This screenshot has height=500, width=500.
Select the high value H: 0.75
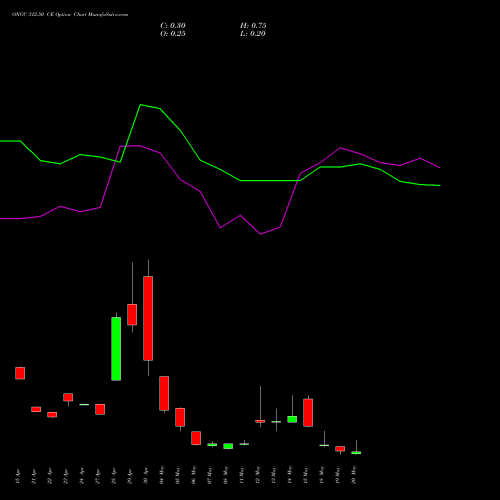(253, 26)
